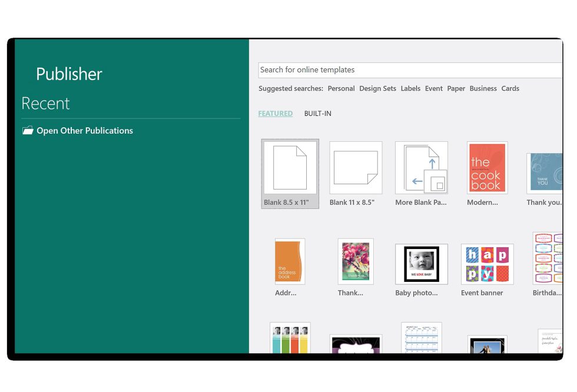Run the Personal suggested search
Screen dimensions: 577x392
click(341, 88)
